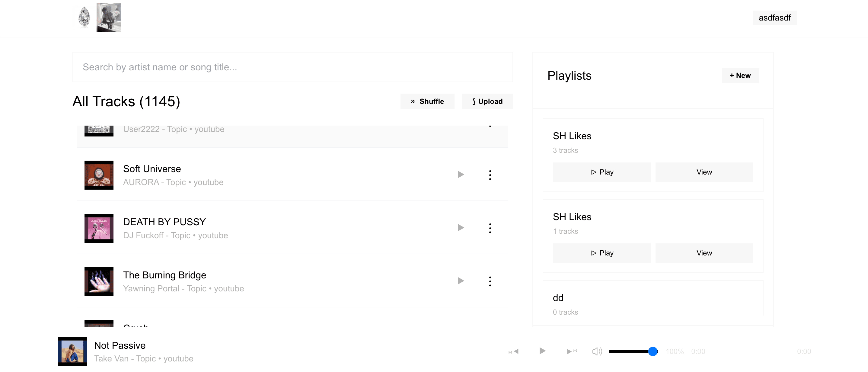Play the Soft Universe track
The width and height of the screenshot is (868, 372).
tap(461, 175)
